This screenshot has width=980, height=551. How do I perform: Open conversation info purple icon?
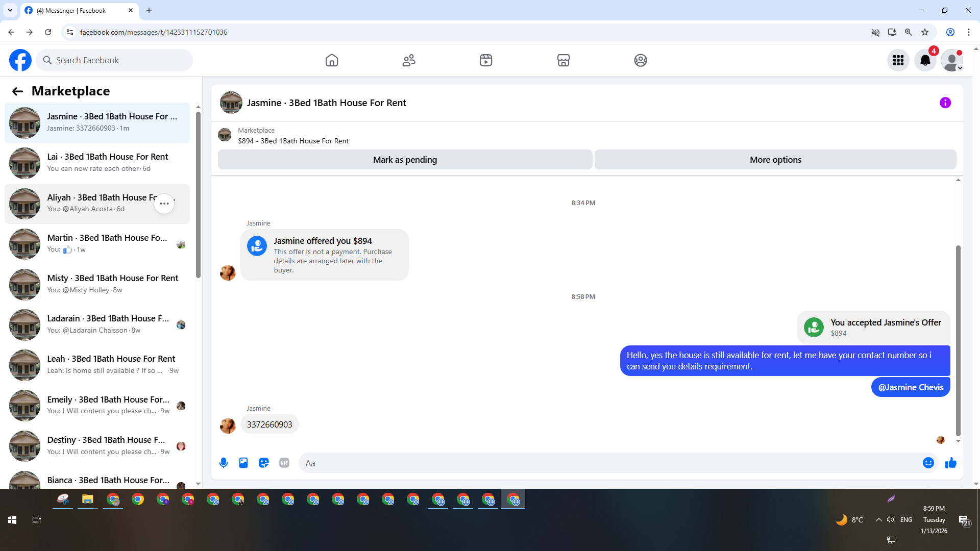click(945, 103)
